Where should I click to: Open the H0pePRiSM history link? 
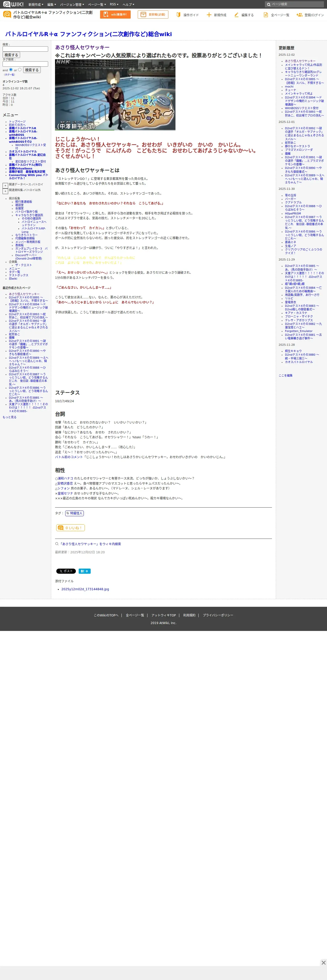tap(293, 213)
